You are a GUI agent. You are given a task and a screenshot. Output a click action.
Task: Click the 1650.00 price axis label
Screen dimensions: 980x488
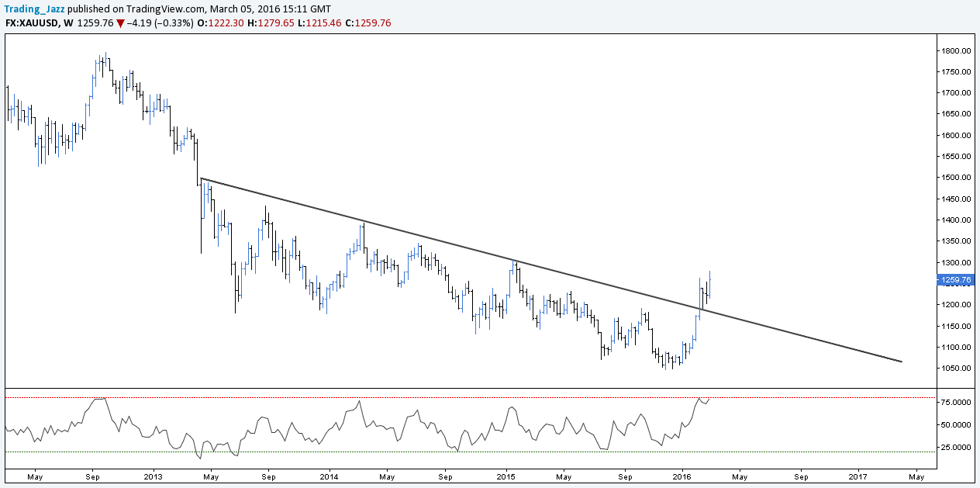point(956,114)
